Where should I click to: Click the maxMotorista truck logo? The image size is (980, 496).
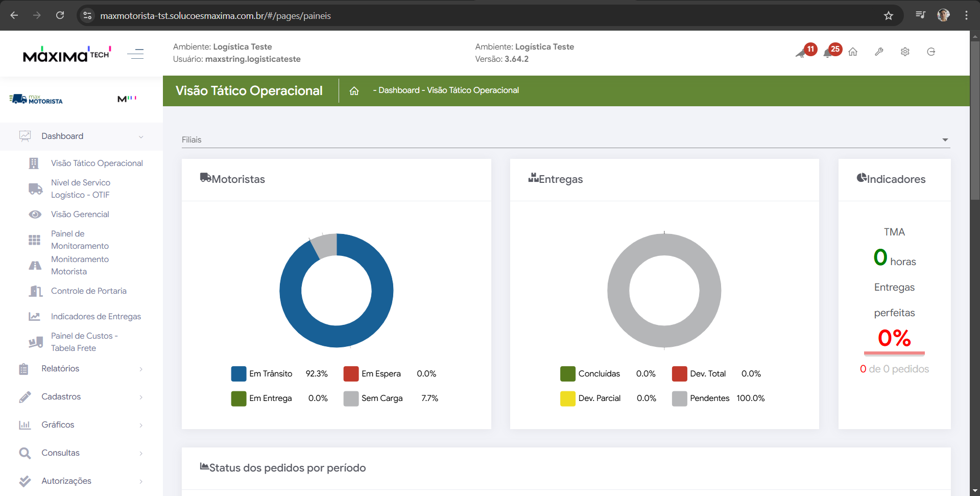(x=36, y=99)
